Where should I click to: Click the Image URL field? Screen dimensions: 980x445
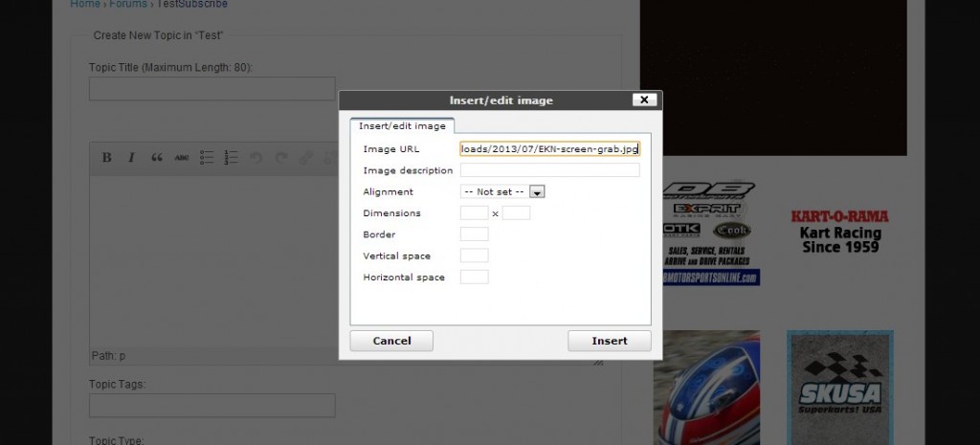click(550, 148)
